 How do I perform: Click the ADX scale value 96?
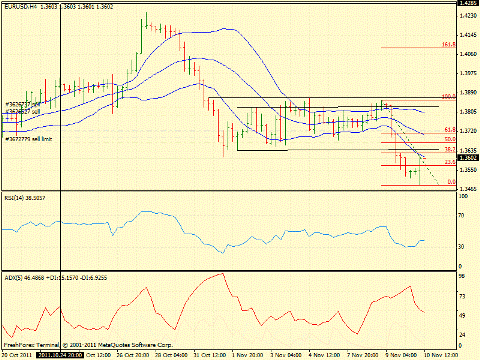tap(462, 276)
